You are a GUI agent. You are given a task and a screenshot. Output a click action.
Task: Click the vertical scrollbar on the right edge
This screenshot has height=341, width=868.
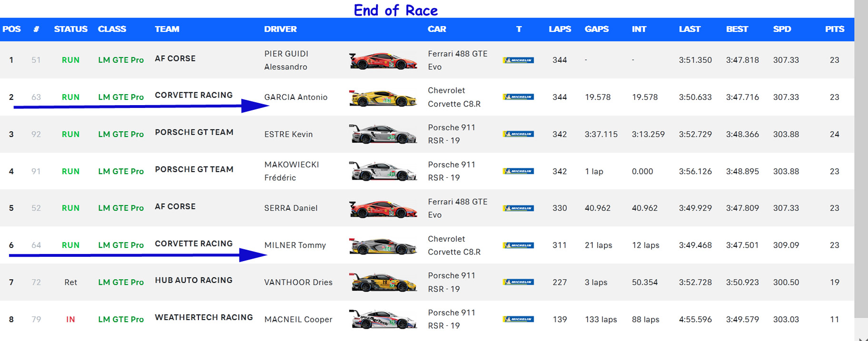(861, 157)
